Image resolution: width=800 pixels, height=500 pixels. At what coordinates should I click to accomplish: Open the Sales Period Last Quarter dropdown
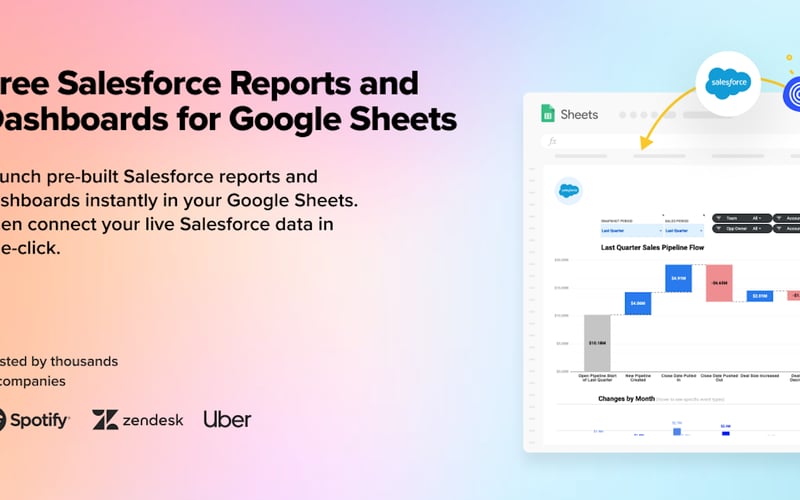684,231
